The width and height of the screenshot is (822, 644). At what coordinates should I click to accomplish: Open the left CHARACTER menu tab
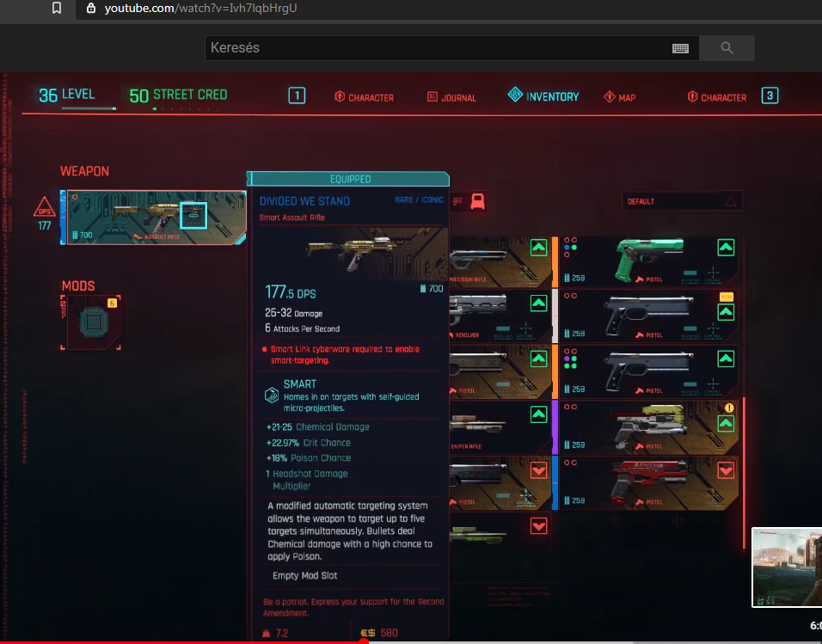pyautogui.click(x=365, y=97)
